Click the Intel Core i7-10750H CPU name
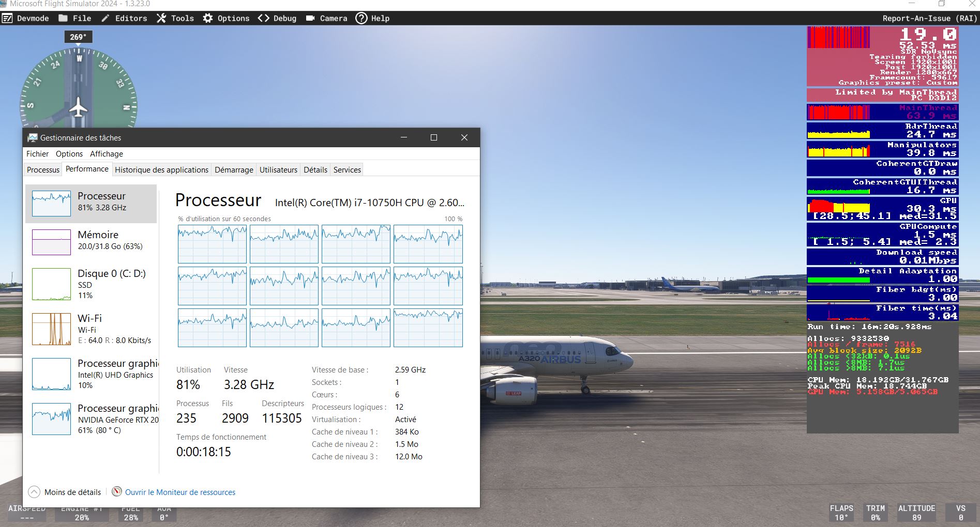 coord(370,203)
